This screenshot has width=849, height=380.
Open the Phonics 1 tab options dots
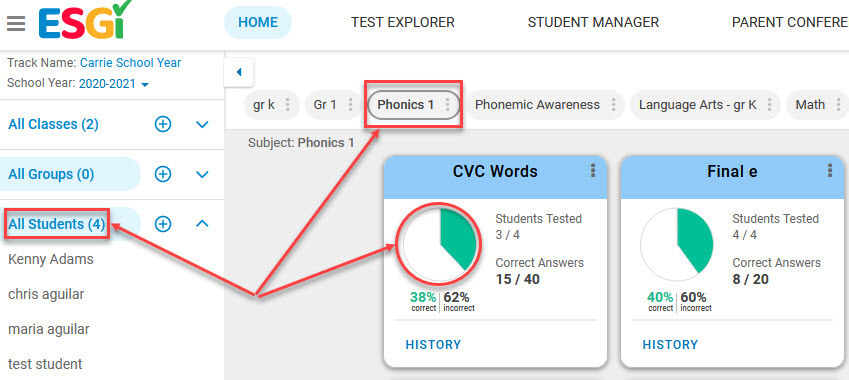tap(447, 105)
